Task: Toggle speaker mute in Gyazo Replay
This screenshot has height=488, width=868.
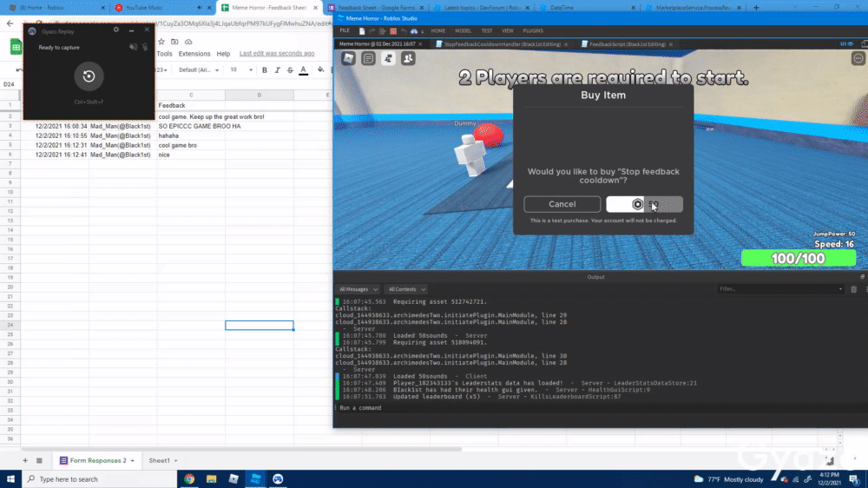Action: click(x=133, y=48)
